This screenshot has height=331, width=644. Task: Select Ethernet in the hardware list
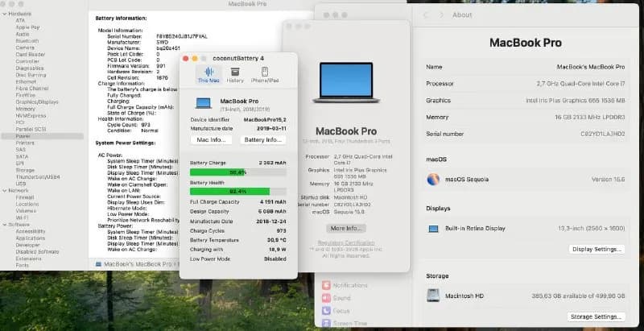click(x=26, y=81)
